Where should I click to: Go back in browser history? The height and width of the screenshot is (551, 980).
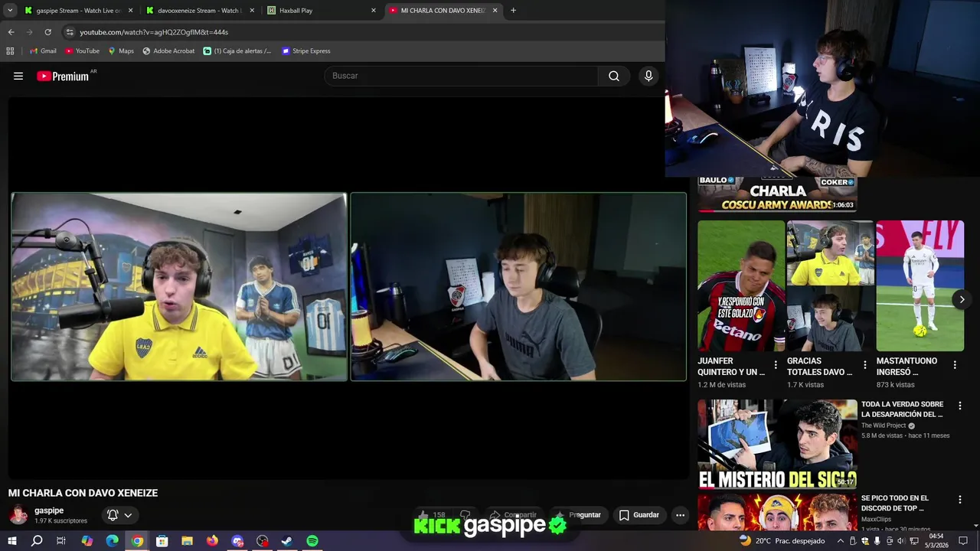[11, 32]
